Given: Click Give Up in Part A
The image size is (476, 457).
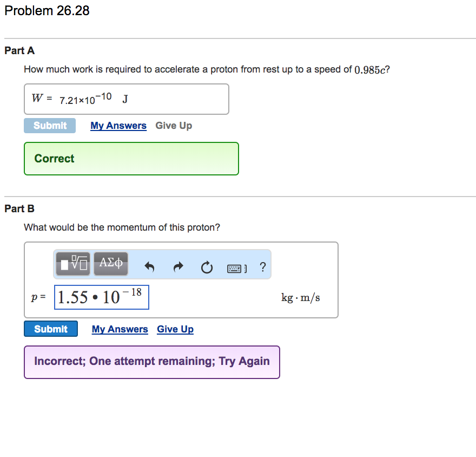Looking at the screenshot, I should (x=173, y=125).
